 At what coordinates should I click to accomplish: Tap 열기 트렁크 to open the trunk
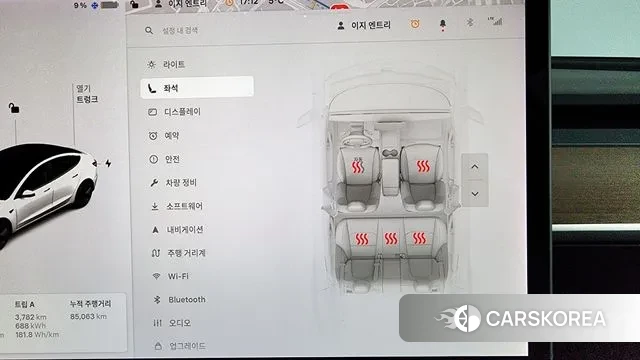coord(87,94)
